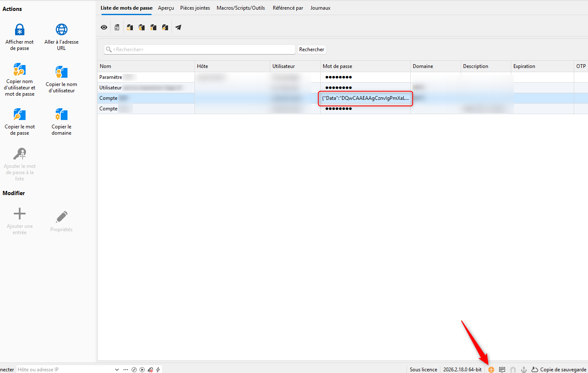The width and height of the screenshot is (588, 373).
Task: Click Copier le domaine icon
Action: point(62,115)
